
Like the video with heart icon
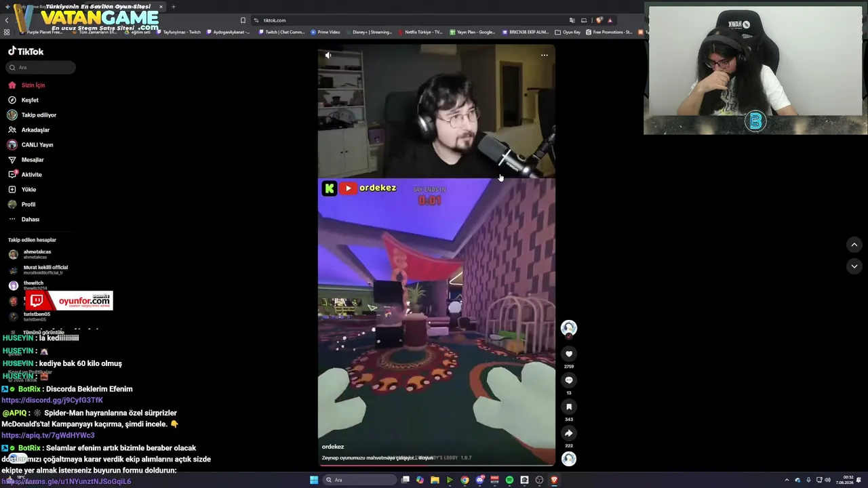[x=569, y=354]
